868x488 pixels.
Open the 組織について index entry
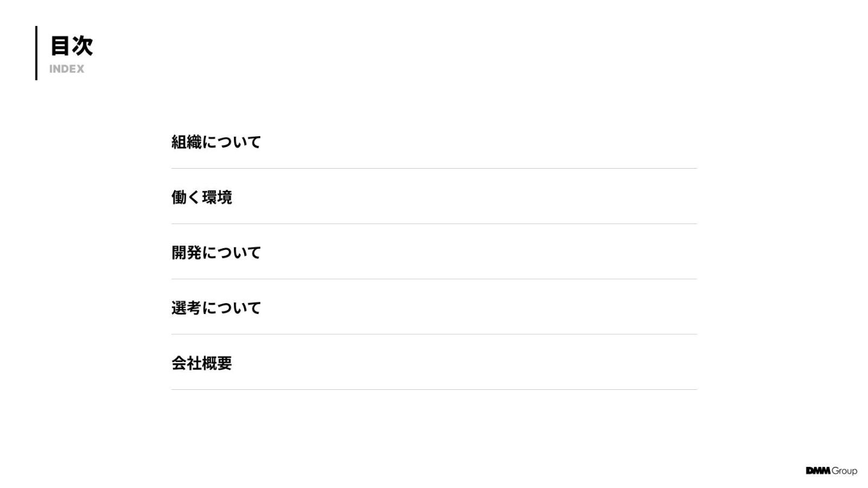[216, 142]
